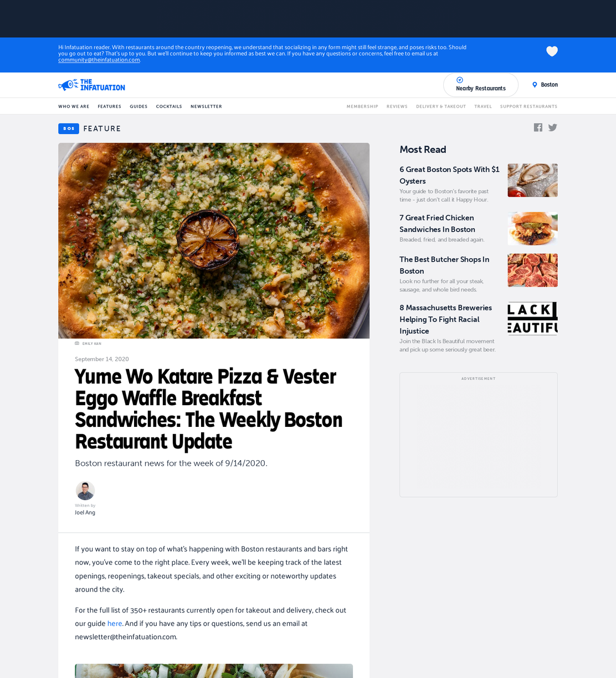
Task: Open Delivery & Takeout section
Action: (x=441, y=106)
